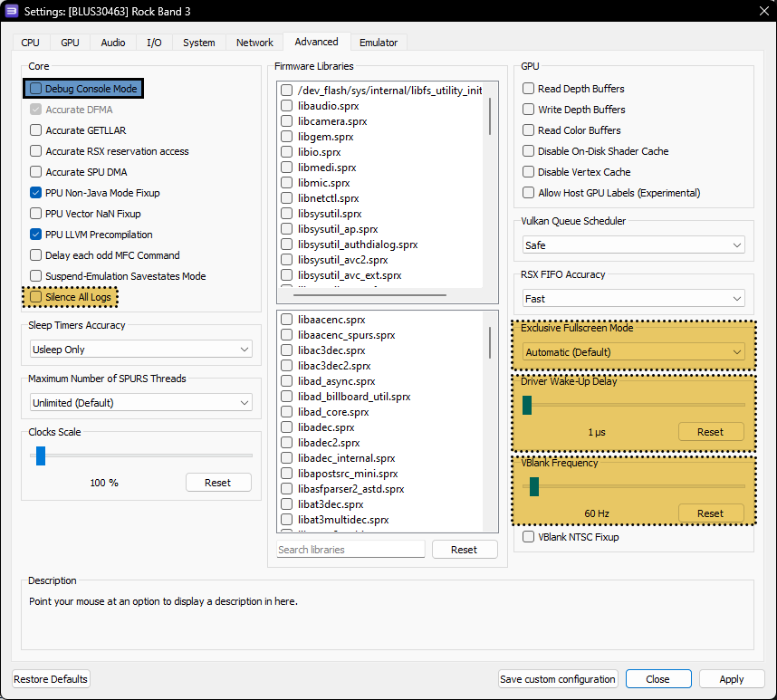This screenshot has height=700, width=777.
Task: Check libaacenc.sprx in lower list
Action: click(x=286, y=320)
